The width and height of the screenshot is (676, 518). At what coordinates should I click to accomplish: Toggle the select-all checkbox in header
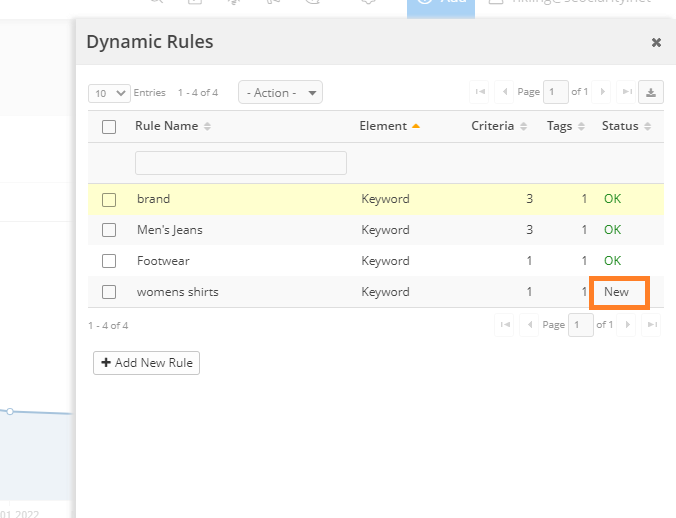tap(109, 127)
